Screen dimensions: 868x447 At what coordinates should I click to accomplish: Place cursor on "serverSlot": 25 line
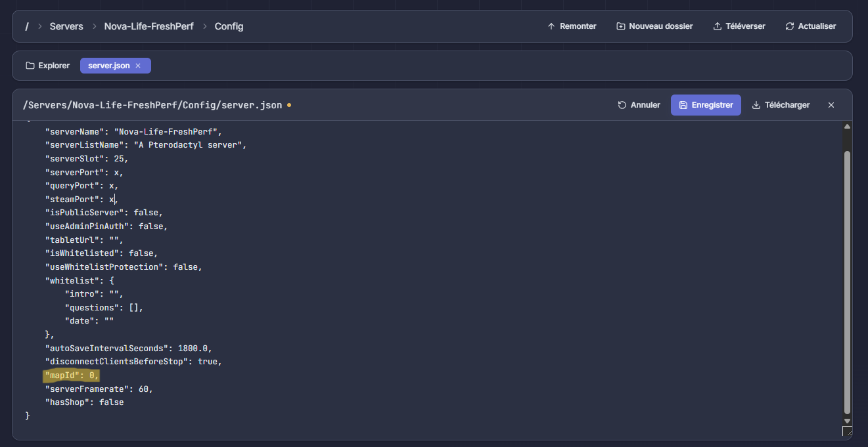(x=87, y=158)
